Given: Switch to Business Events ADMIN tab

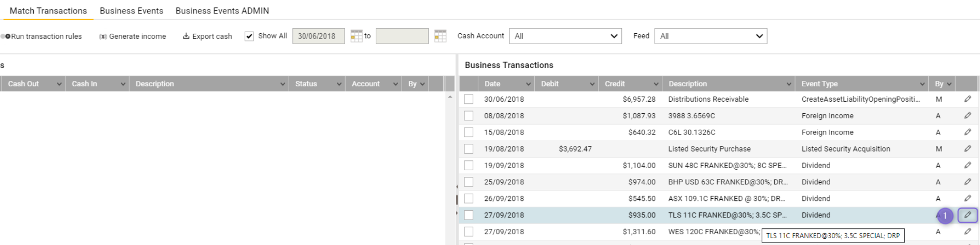Looking at the screenshot, I should [x=222, y=11].
